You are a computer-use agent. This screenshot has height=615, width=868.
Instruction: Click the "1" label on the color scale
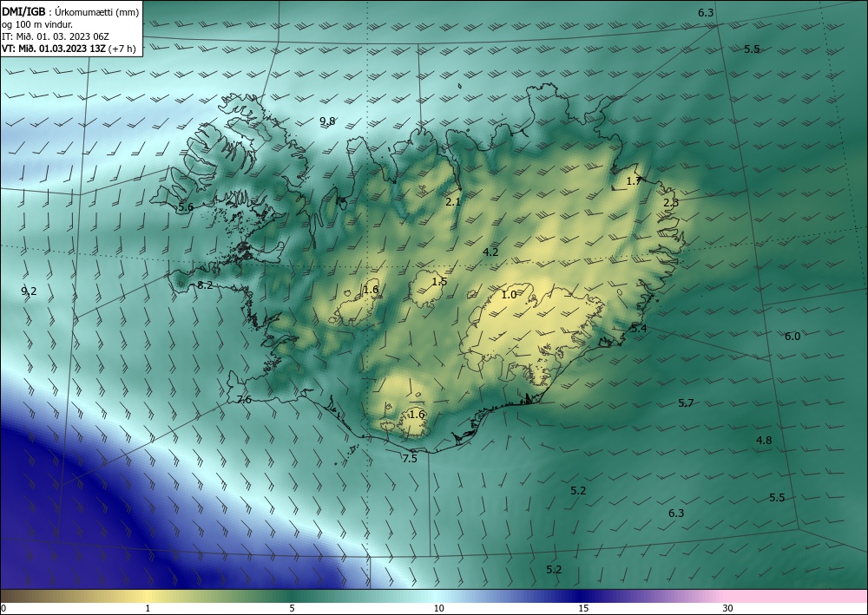click(148, 608)
